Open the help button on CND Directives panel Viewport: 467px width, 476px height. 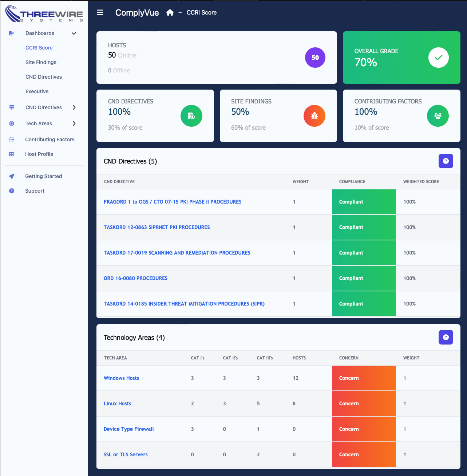pos(446,161)
